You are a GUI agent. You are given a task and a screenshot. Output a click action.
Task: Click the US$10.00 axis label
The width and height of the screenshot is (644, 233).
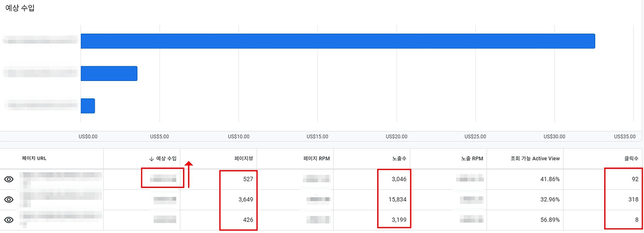(238, 137)
